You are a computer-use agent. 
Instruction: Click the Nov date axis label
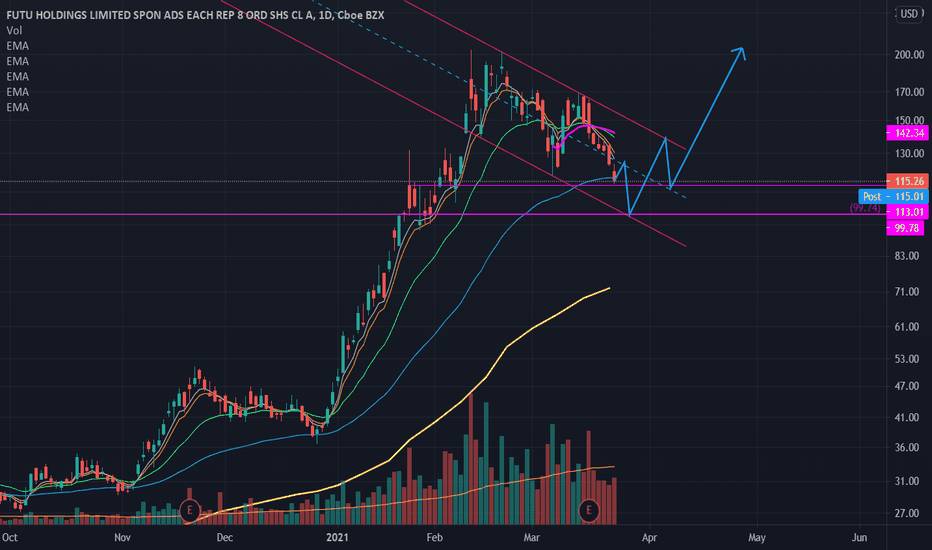point(122,538)
